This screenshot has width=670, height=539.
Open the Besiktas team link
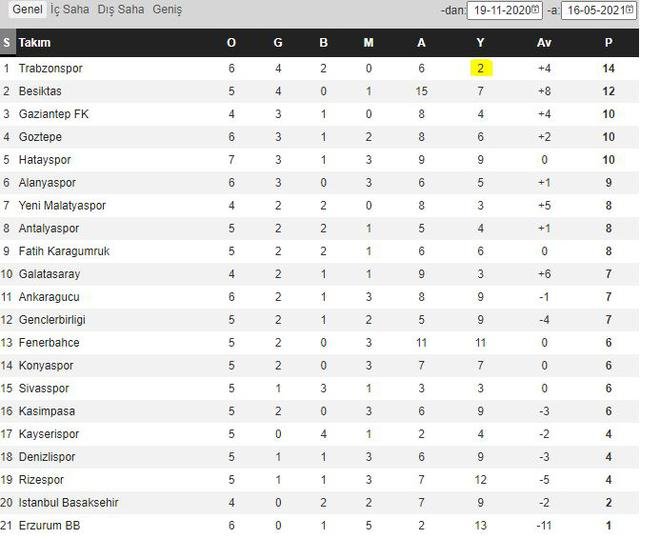tap(40, 91)
